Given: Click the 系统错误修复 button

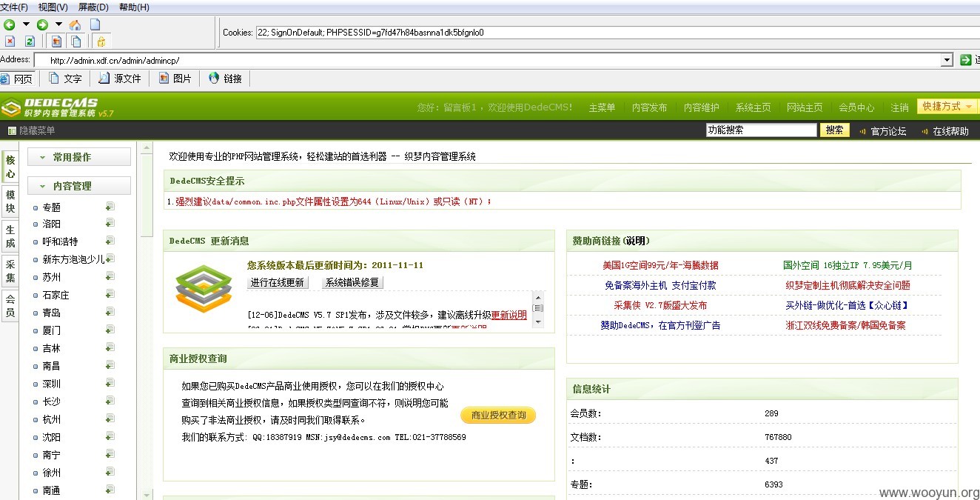Looking at the screenshot, I should click(352, 282).
